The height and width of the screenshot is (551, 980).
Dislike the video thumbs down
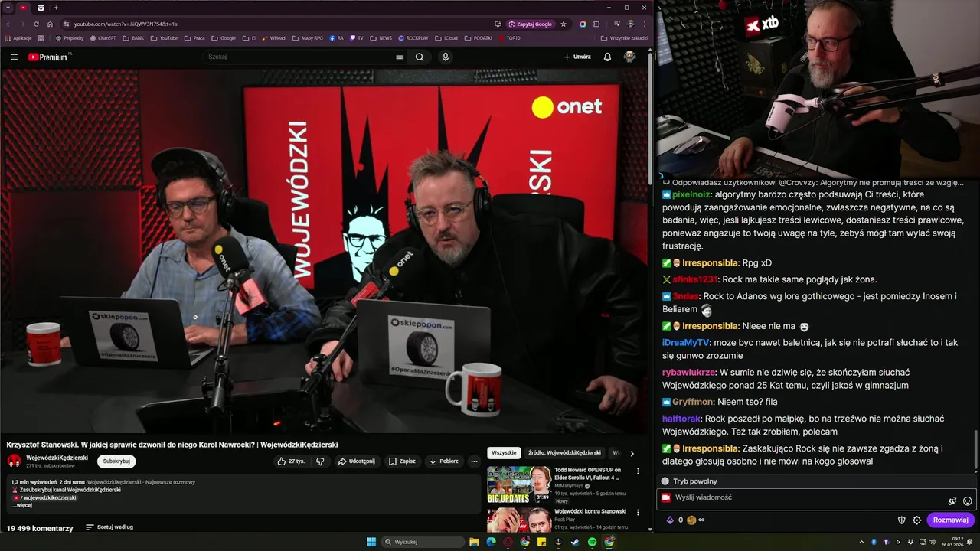(x=320, y=461)
